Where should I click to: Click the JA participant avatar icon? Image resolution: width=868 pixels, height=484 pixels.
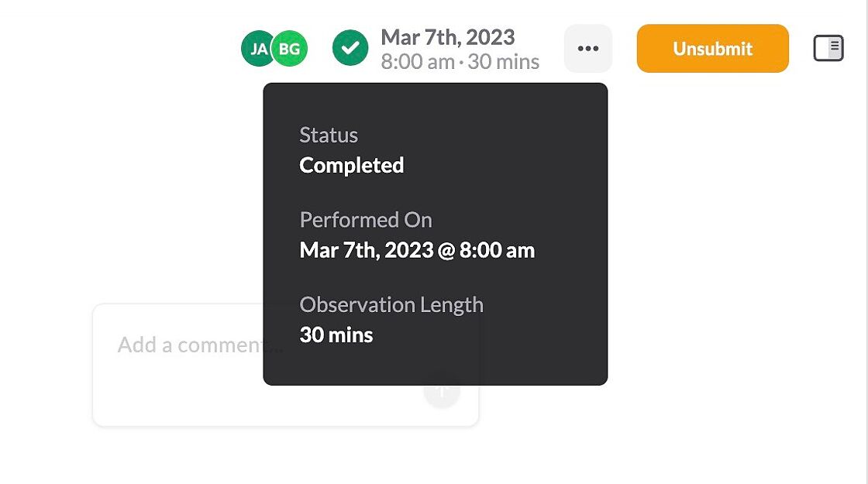pyautogui.click(x=259, y=48)
